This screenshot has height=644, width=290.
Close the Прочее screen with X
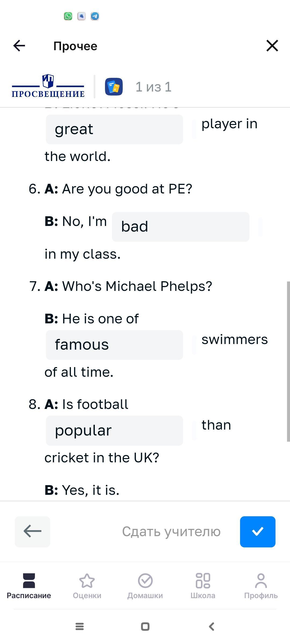point(272,46)
